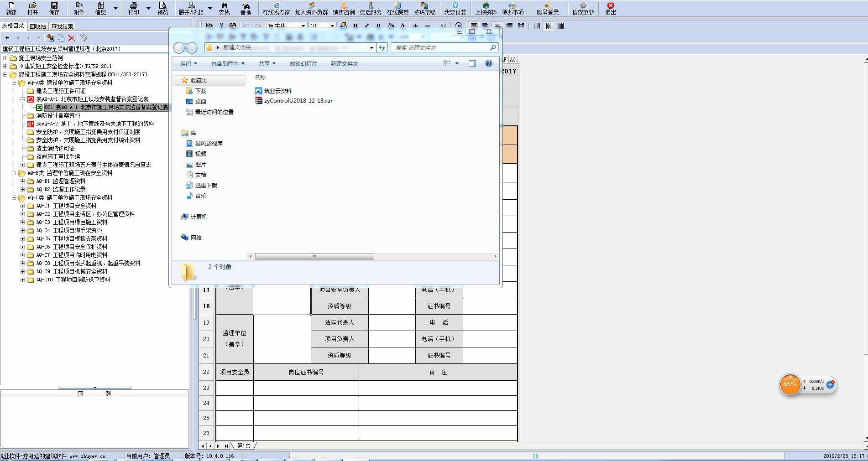
Task: Click the red X delete icon in tree toolbar
Action: 72,38
